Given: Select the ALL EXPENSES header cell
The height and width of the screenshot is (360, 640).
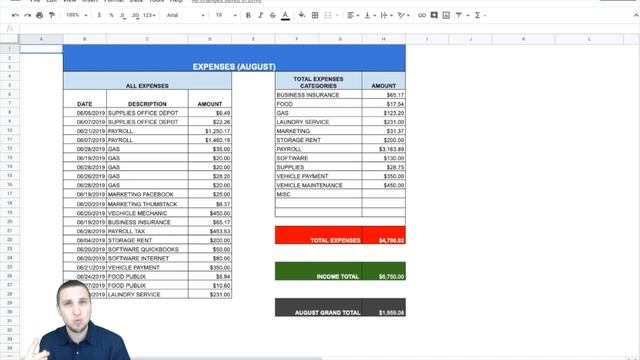Looking at the screenshot, I should 147,81.
